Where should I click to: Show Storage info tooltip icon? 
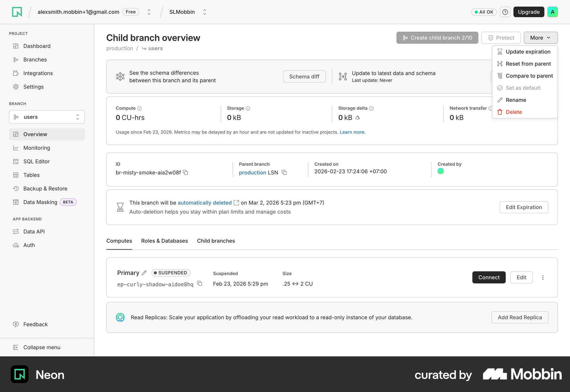pyautogui.click(x=248, y=108)
